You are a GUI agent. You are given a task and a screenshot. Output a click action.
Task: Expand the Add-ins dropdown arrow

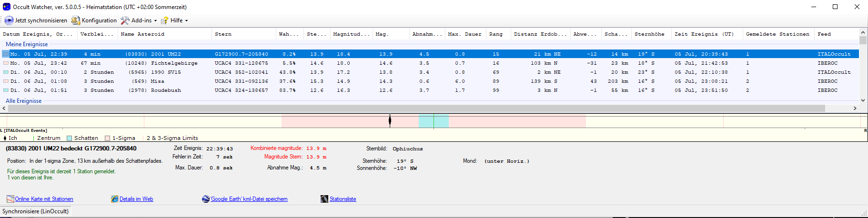(x=155, y=21)
